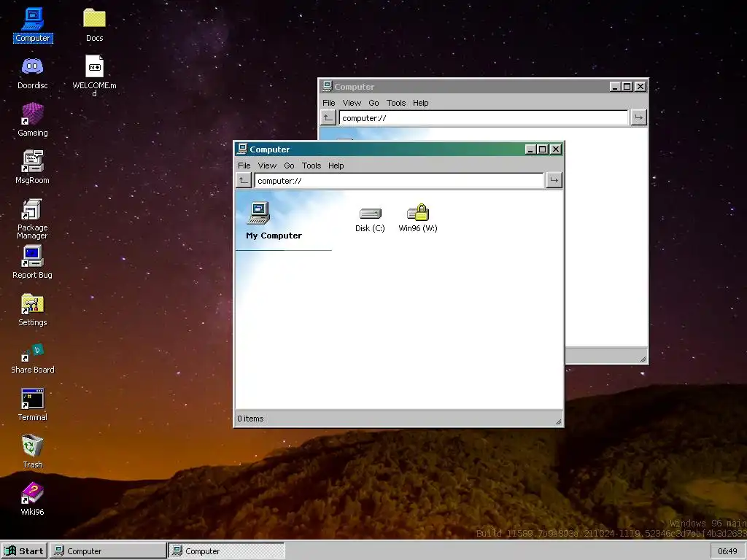Image resolution: width=747 pixels, height=560 pixels.
Task: Click the '0 items' status bar text
Action: pos(251,419)
